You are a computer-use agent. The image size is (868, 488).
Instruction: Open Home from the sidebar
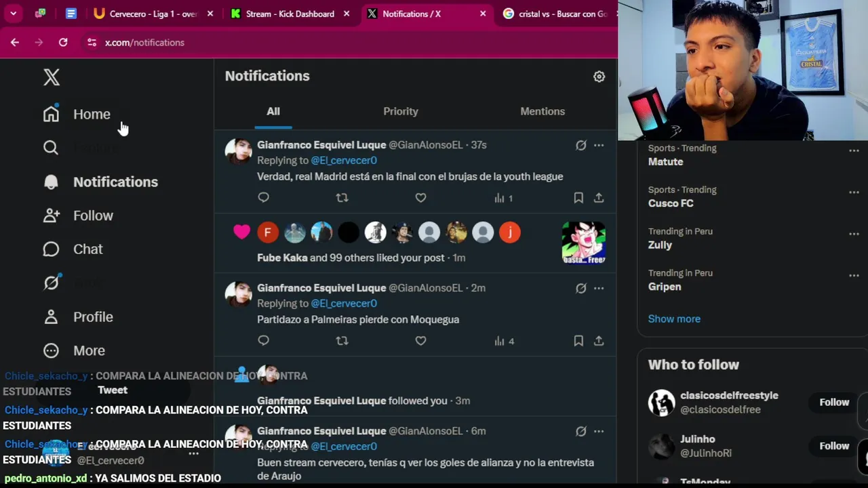coord(77,114)
